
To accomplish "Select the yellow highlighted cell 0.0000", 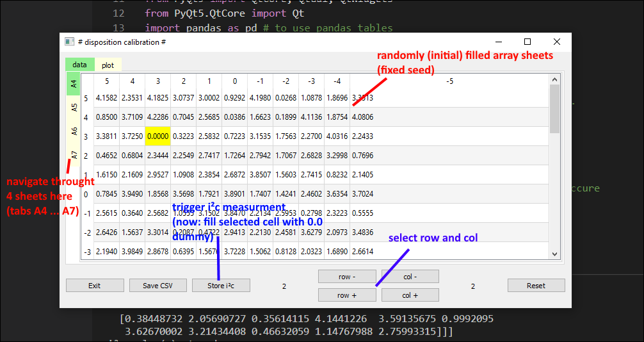I will [157, 136].
